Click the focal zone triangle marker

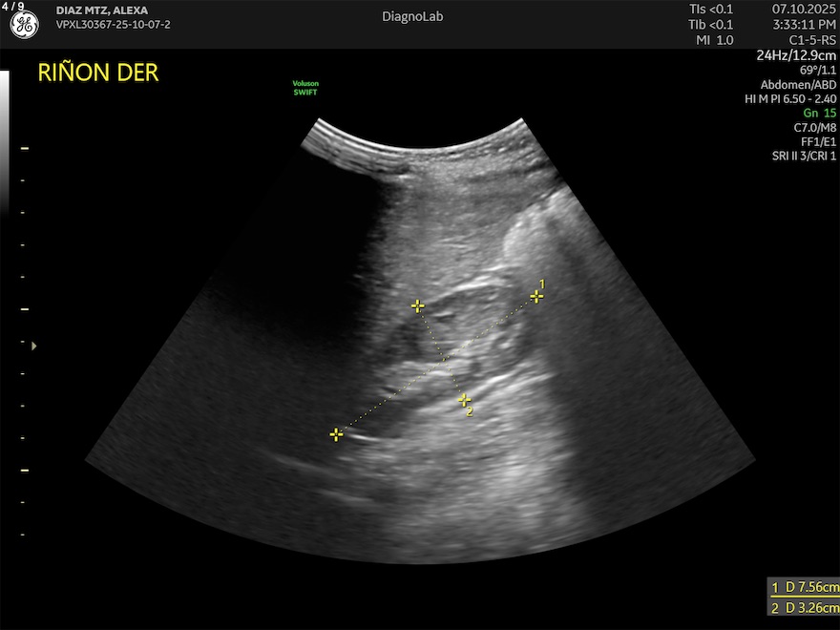[x=34, y=346]
